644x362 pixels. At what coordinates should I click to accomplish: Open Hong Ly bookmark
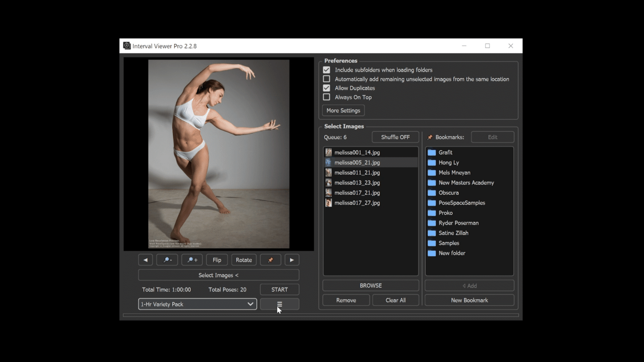click(469, 163)
